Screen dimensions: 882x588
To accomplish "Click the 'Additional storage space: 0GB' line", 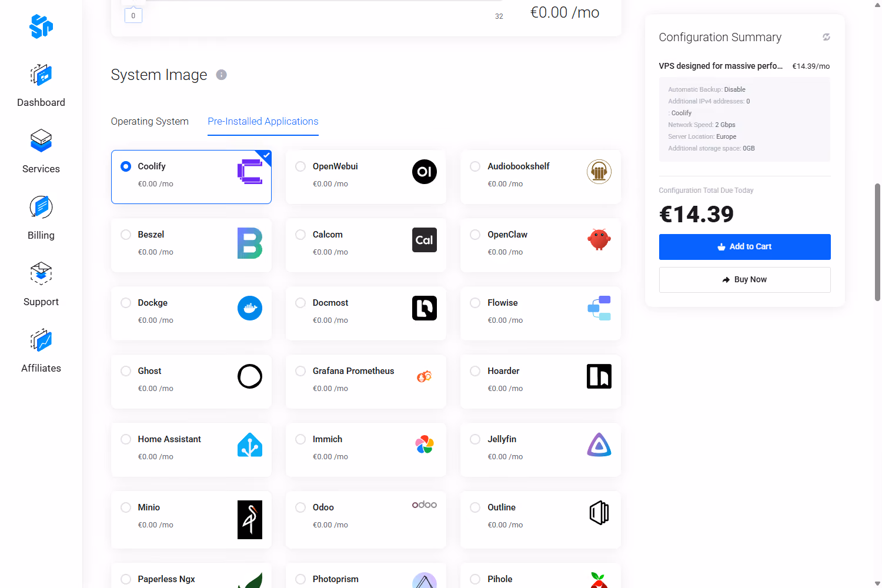I will click(x=711, y=148).
